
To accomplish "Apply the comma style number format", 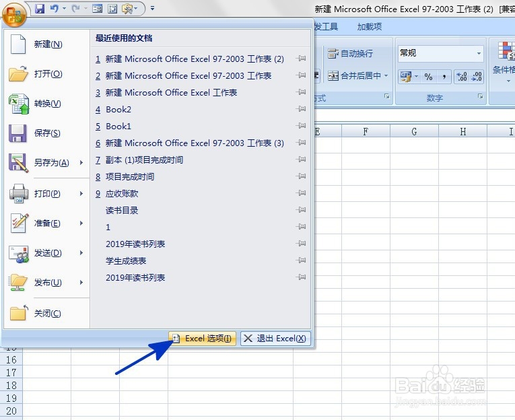I will pyautogui.click(x=444, y=77).
